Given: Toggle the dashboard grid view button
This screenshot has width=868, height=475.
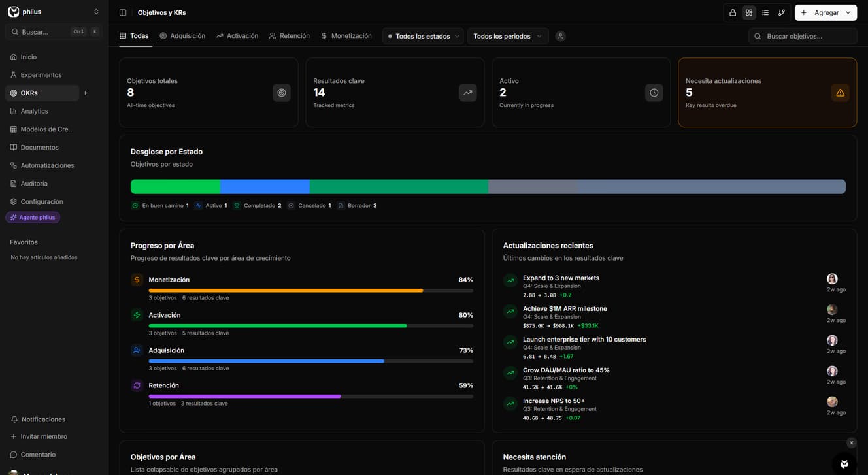Looking at the screenshot, I should coord(749,12).
